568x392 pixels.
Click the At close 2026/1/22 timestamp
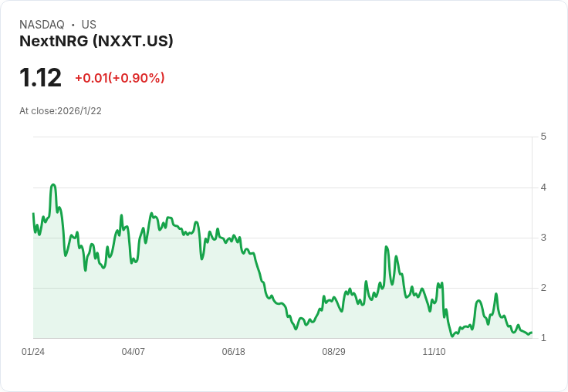click(x=60, y=111)
